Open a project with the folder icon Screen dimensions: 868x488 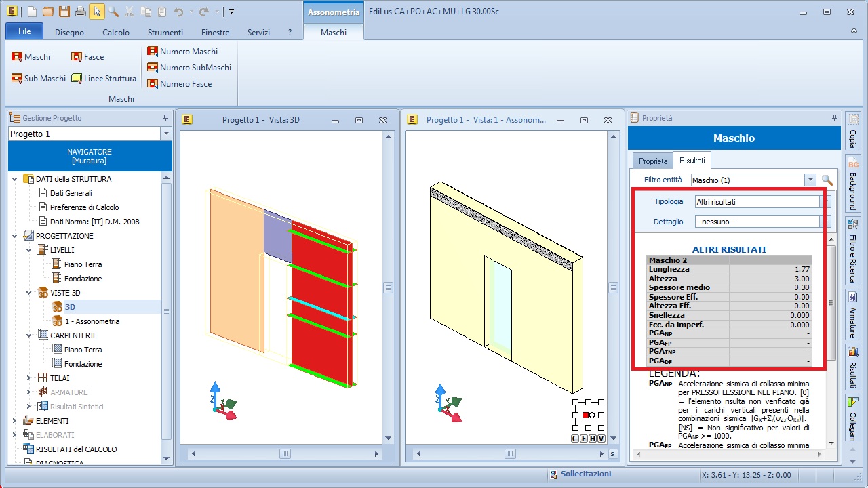point(47,12)
